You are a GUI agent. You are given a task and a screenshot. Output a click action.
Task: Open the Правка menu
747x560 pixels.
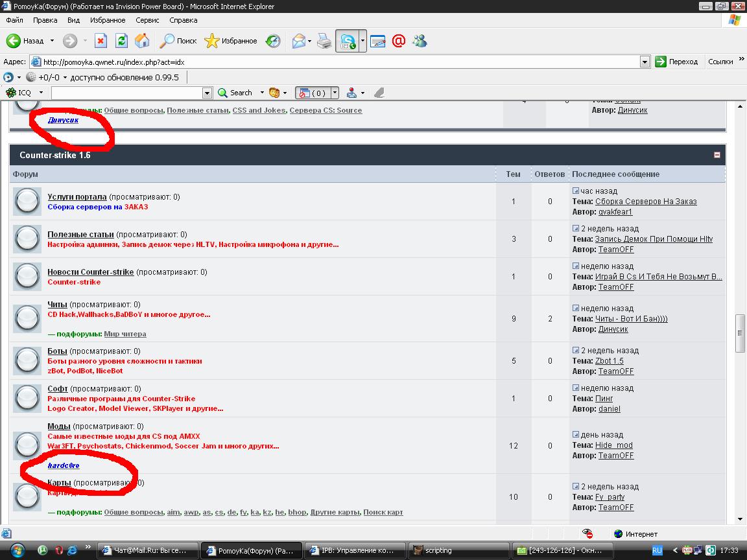point(45,20)
